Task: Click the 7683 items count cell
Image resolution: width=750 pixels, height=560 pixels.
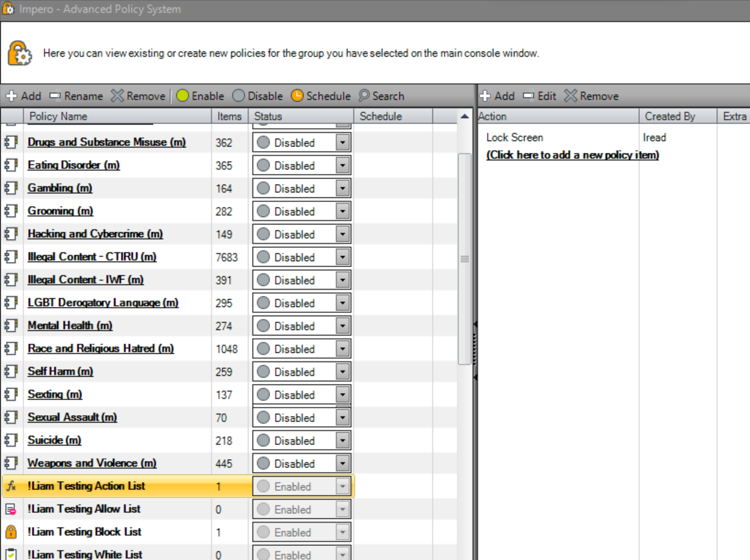Action: click(x=226, y=257)
